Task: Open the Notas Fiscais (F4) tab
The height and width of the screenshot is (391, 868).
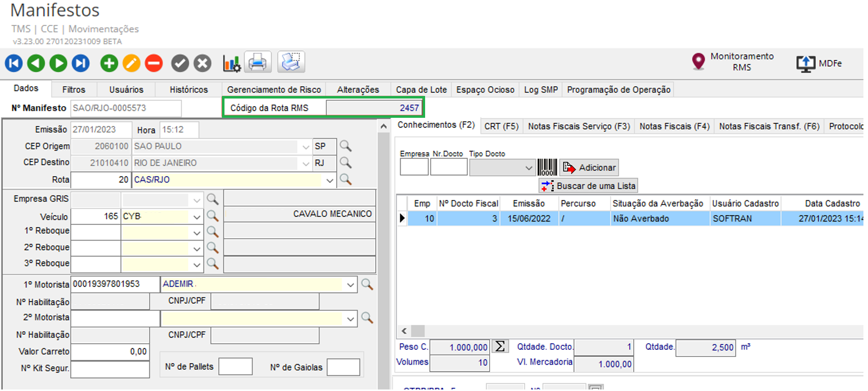Action: (674, 126)
